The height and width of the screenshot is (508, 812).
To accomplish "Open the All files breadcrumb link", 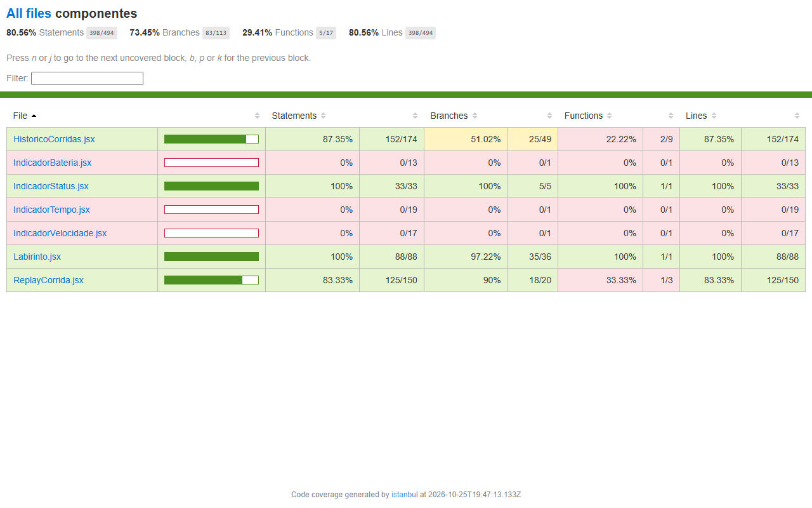I will (x=29, y=13).
